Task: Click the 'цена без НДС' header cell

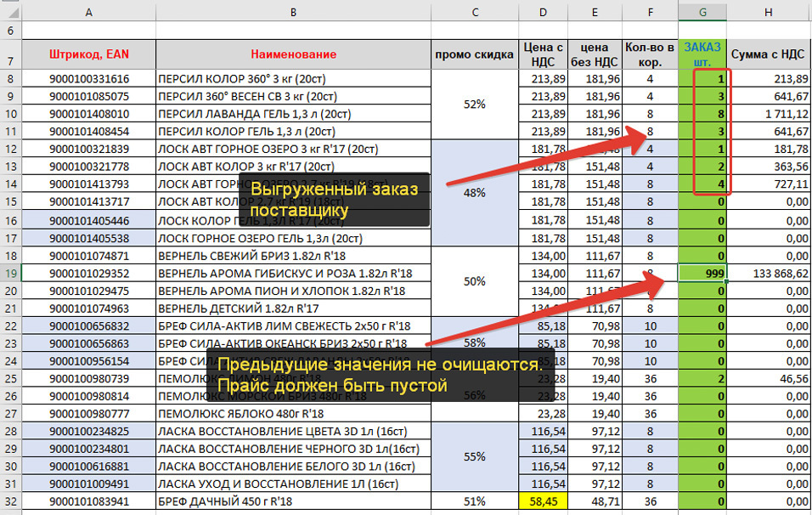Action: point(595,54)
